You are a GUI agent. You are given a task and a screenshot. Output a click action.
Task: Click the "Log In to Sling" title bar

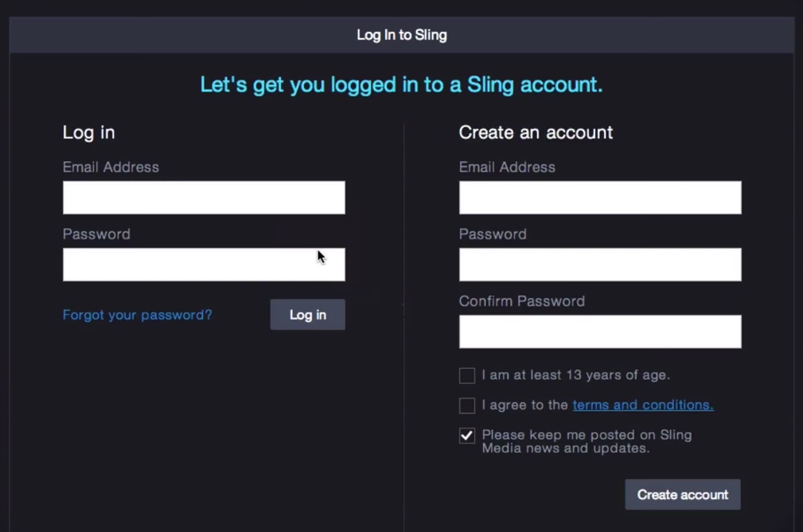coord(401,35)
